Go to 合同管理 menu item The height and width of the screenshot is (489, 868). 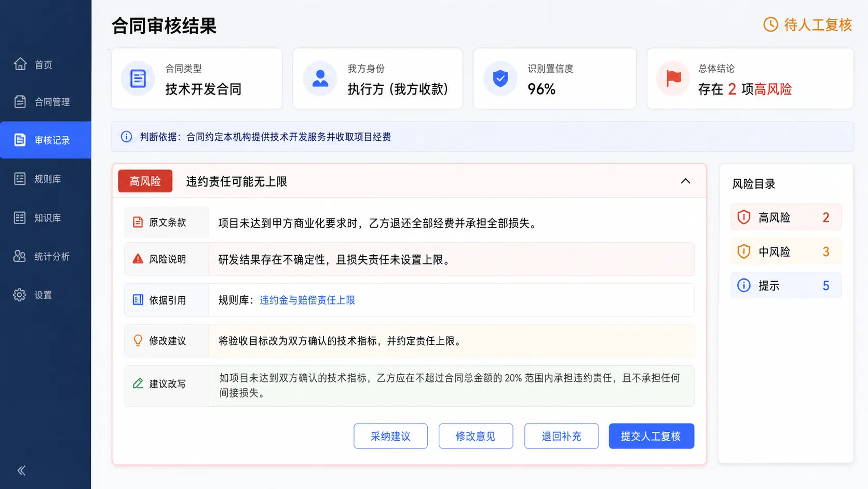46,102
